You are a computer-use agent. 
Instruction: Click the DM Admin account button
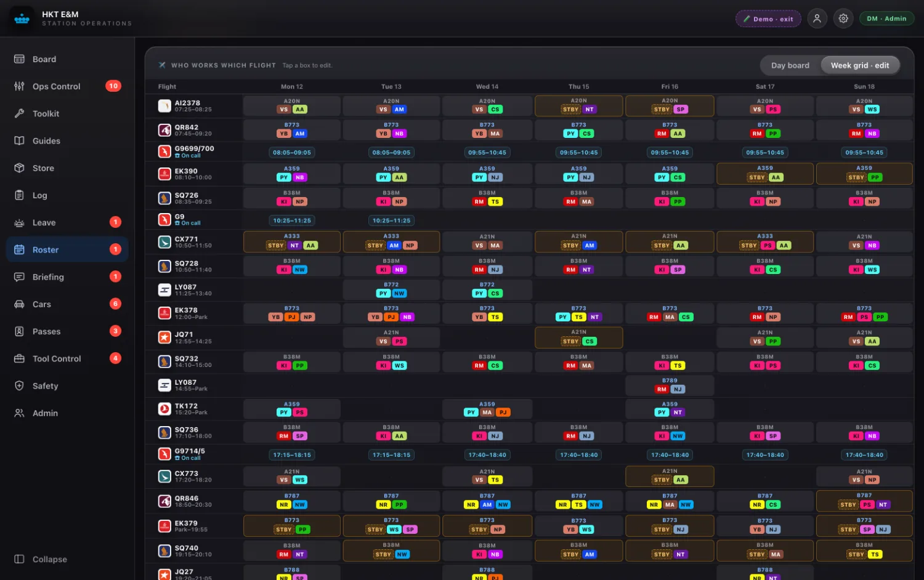886,18
